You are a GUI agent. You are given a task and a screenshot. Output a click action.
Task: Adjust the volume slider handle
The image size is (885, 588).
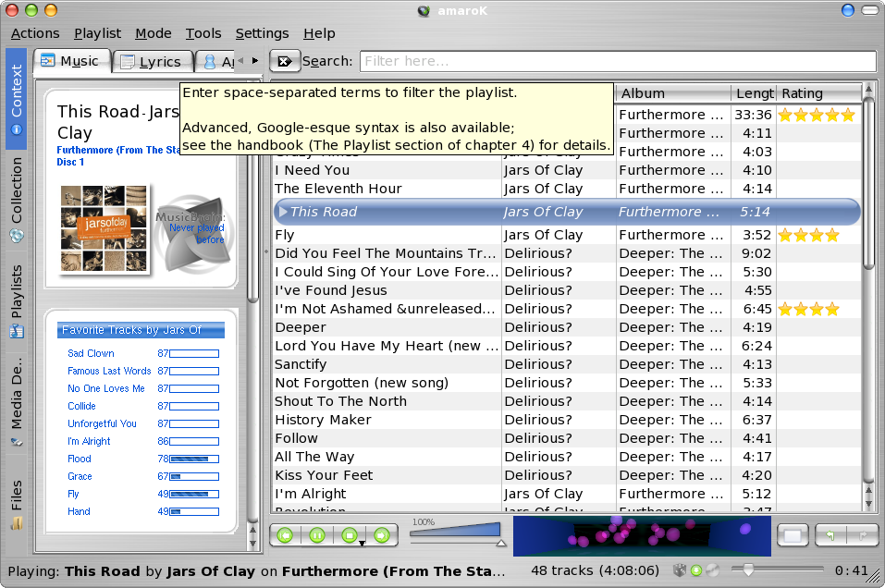pos(500,544)
